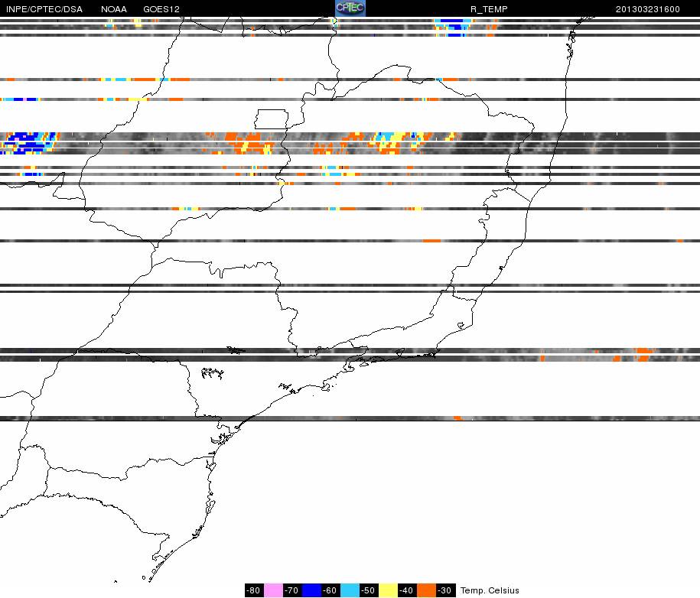
Task: Click the GOES12 satellite label
Action: tap(161, 9)
